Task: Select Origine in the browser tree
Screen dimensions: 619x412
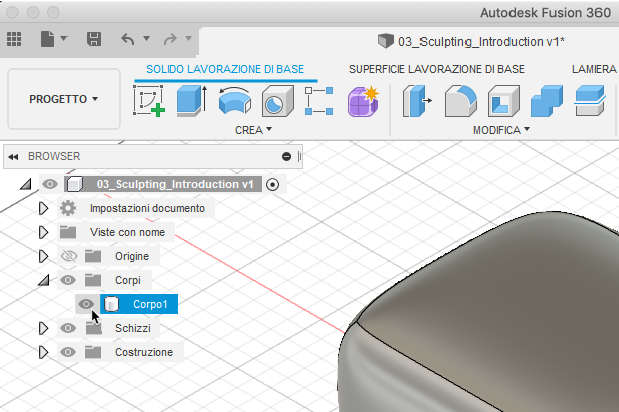Action: (132, 256)
